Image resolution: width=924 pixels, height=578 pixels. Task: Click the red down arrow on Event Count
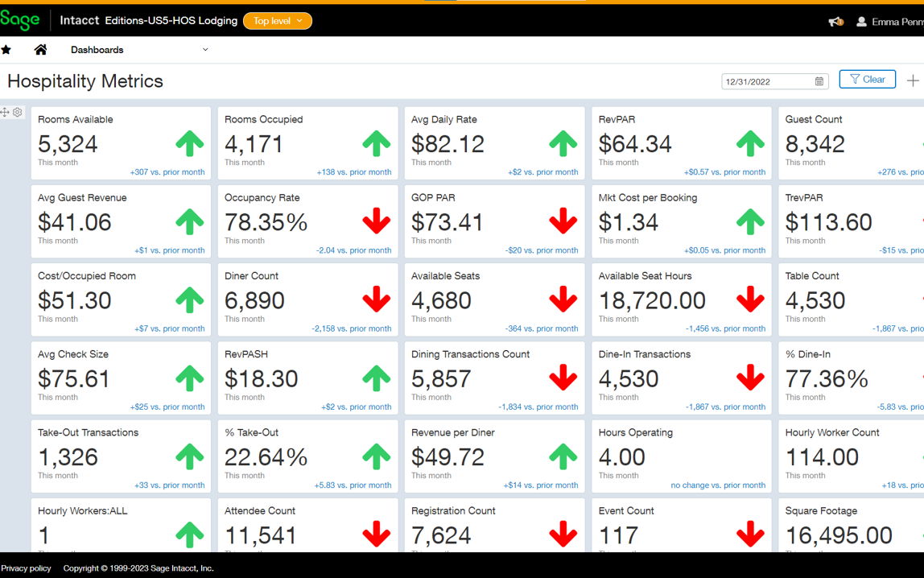pos(751,534)
